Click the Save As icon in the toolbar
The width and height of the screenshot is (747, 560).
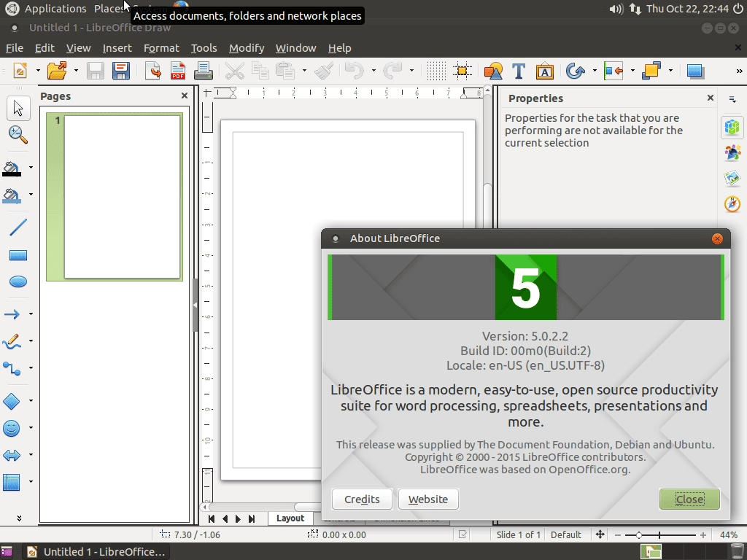121,71
